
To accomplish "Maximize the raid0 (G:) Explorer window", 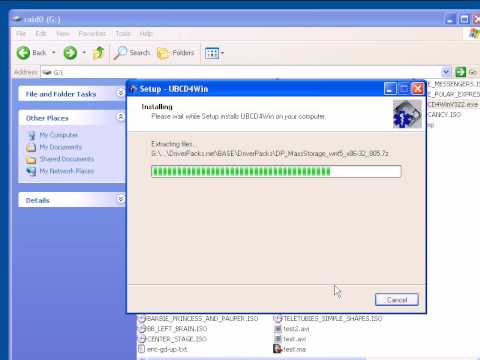I will [464, 19].
